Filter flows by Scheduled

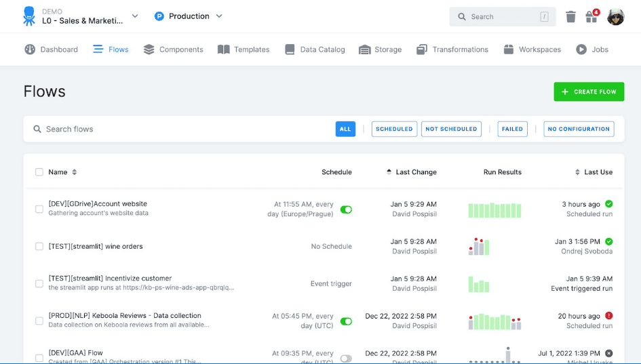coord(395,129)
